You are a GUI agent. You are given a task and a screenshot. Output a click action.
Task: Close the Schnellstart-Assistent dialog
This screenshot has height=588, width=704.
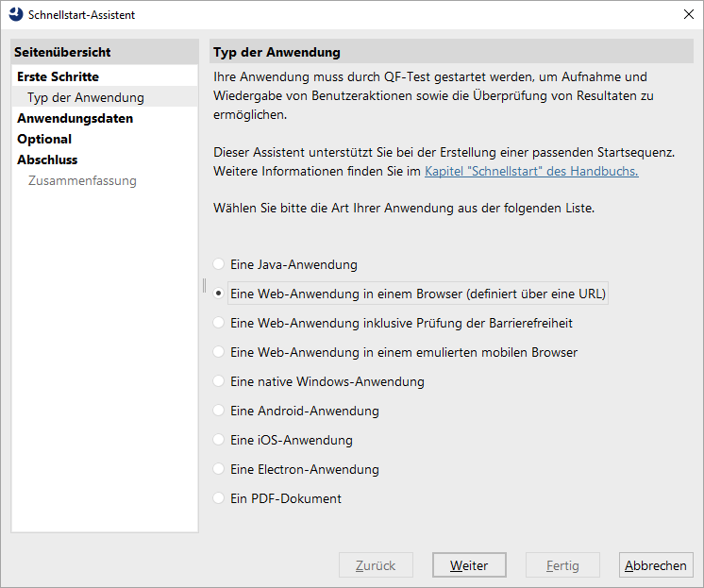[x=688, y=14]
